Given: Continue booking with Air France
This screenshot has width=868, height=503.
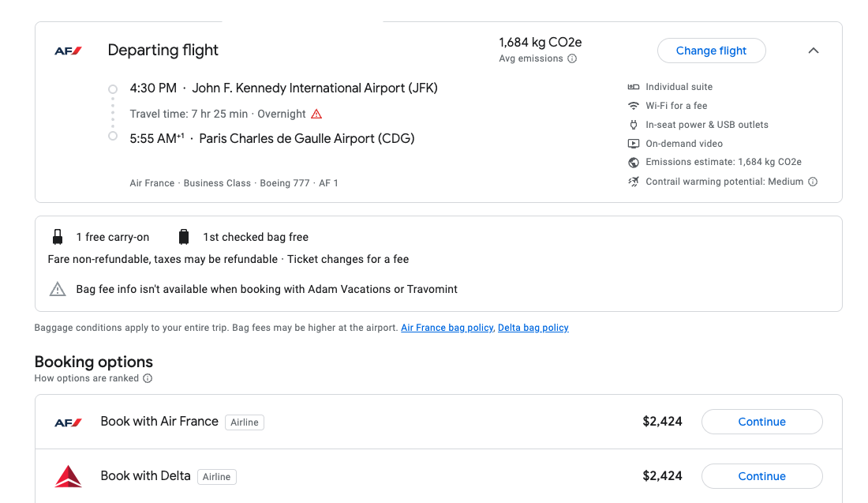Looking at the screenshot, I should click(761, 421).
